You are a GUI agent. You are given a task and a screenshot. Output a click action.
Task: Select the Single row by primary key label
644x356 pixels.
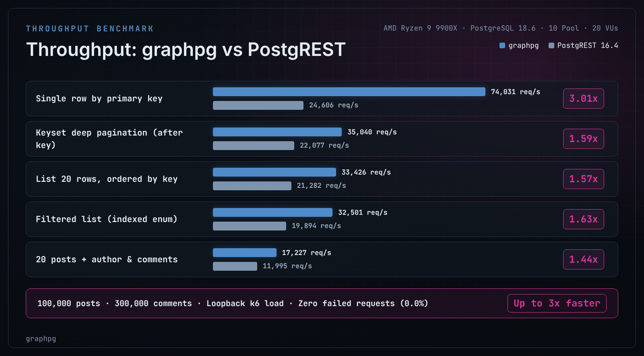(99, 99)
